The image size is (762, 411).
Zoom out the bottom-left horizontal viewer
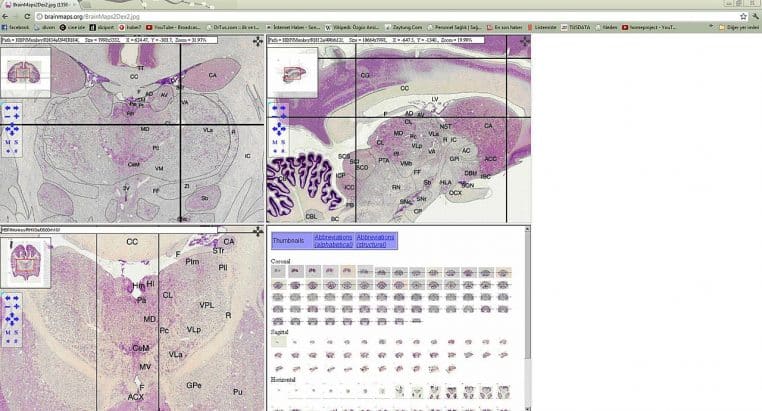(x=8, y=307)
